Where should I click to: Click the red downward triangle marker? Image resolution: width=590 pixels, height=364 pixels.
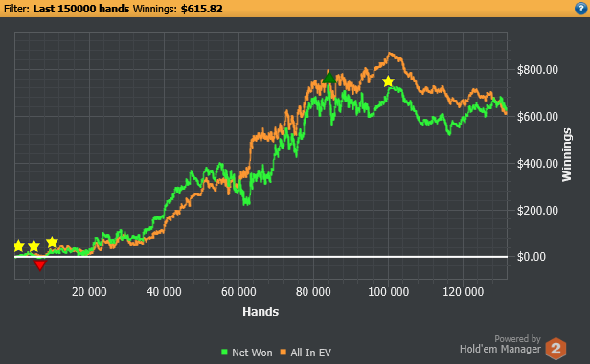pos(40,265)
